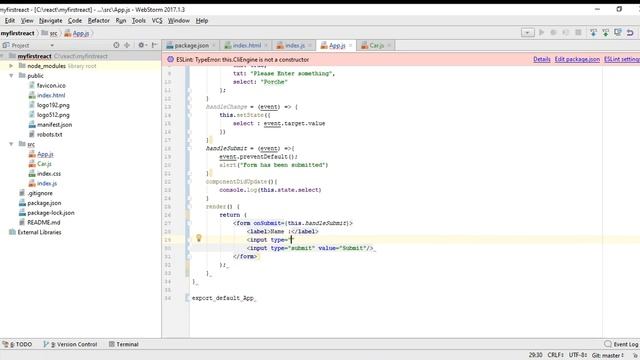Select package-lock.json in project tree

(x=51, y=213)
